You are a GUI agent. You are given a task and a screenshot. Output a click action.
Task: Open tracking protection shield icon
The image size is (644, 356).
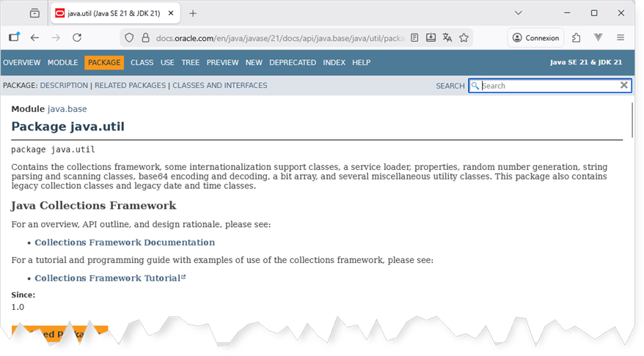[129, 38]
